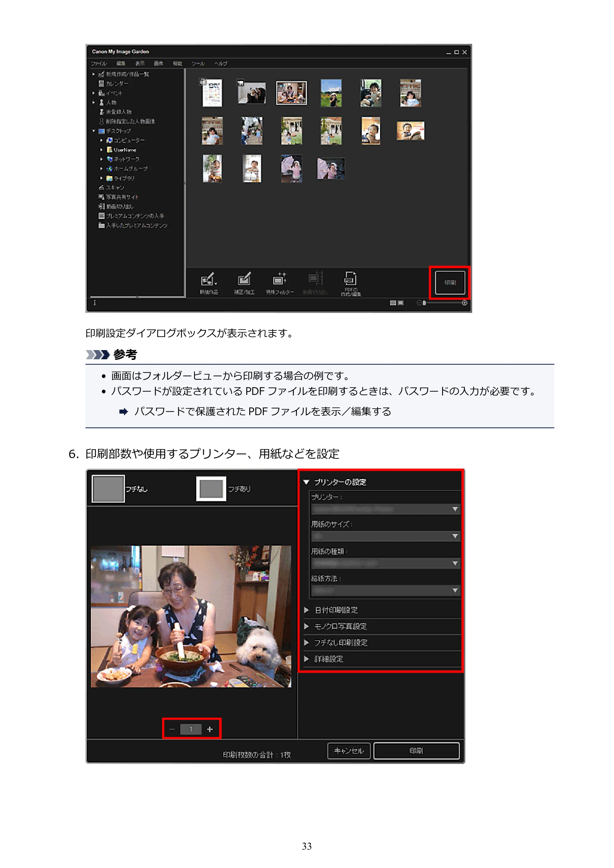
Task: Open 写真共有サイト in the sidebar
Action: point(119,197)
